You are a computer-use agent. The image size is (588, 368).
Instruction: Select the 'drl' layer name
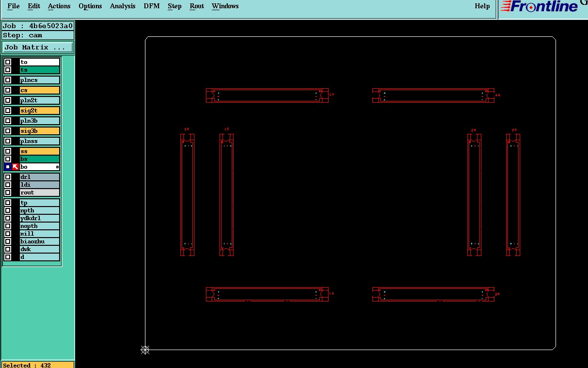point(40,177)
